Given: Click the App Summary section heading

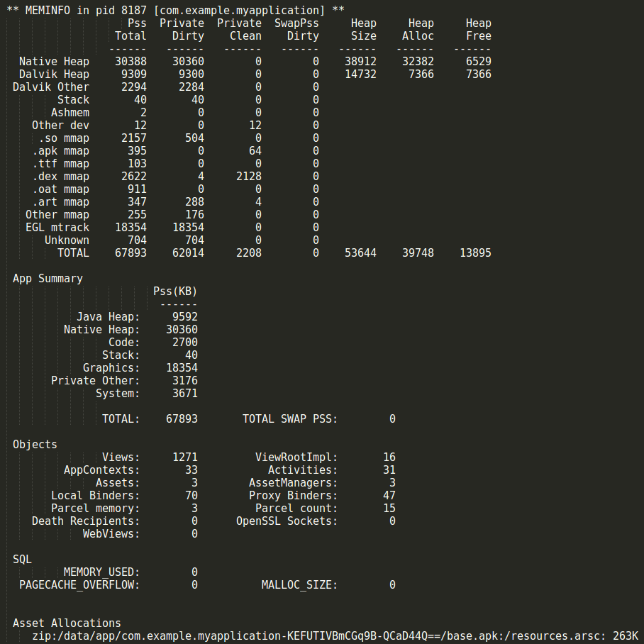Looking at the screenshot, I should [48, 279].
